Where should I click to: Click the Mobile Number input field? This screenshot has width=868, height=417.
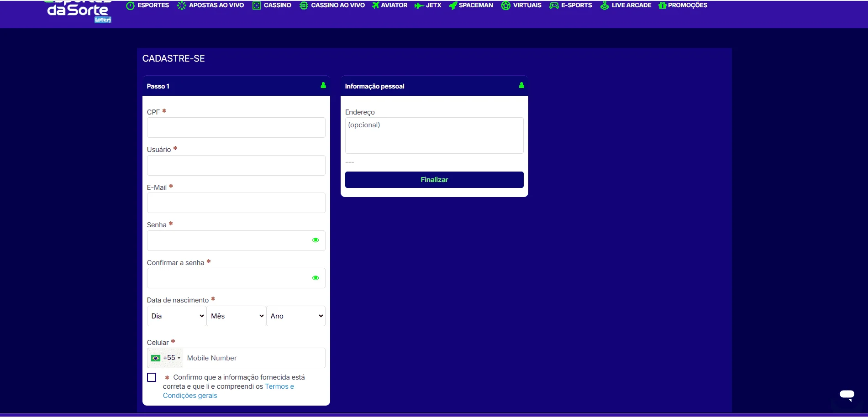(x=254, y=358)
